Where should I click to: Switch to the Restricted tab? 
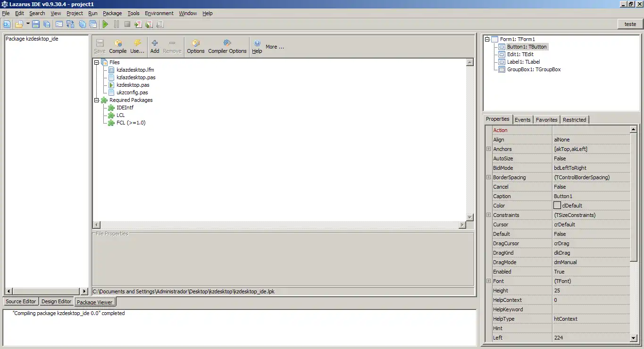pos(575,120)
